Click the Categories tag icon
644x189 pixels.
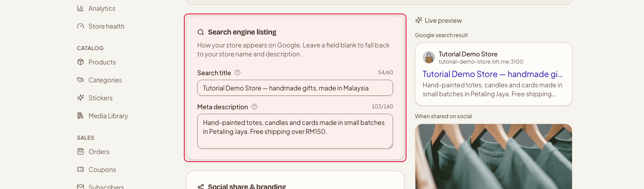tap(80, 80)
